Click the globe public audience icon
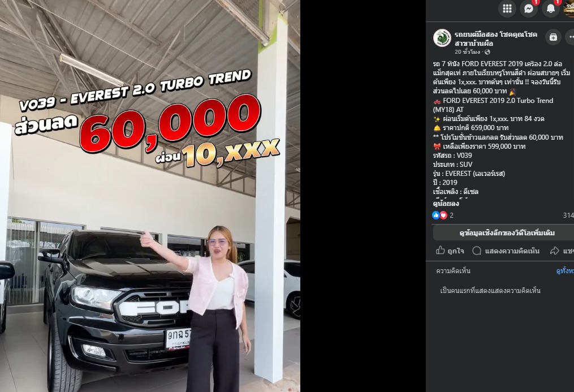574x392 pixels. (x=487, y=52)
